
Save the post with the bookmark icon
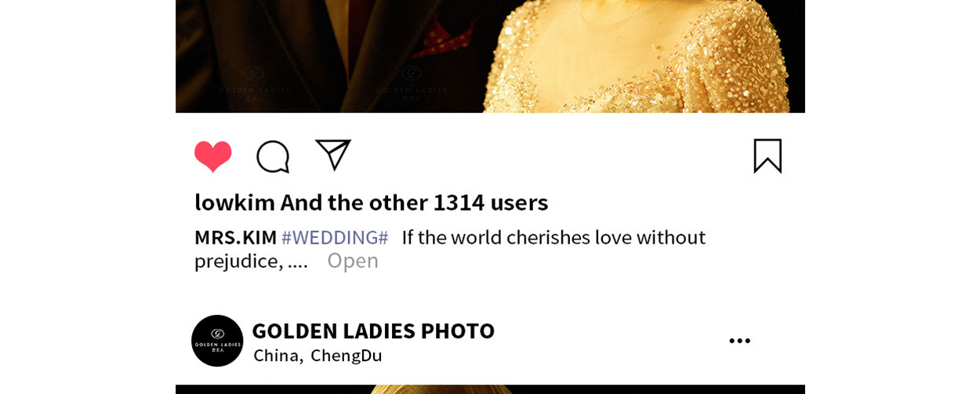[768, 156]
